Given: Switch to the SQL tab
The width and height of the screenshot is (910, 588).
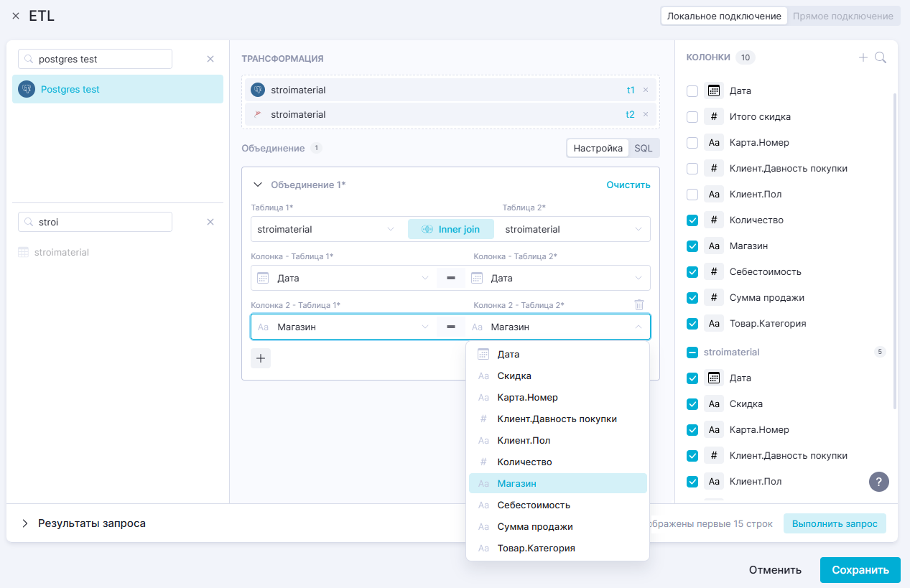Looking at the screenshot, I should (643, 148).
